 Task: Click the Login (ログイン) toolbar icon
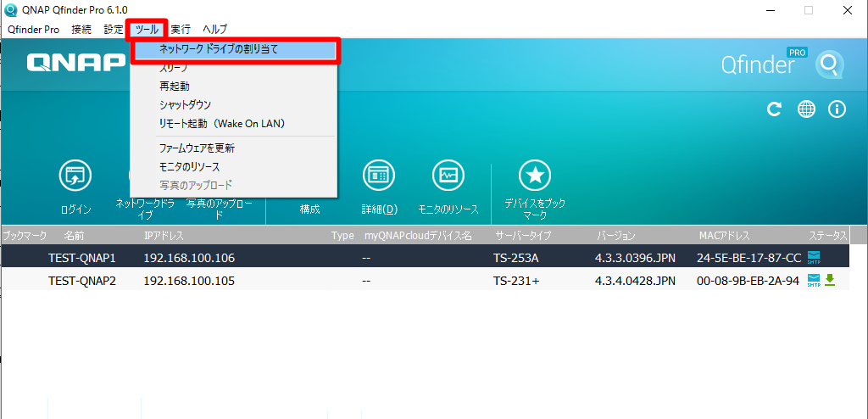pos(75,176)
